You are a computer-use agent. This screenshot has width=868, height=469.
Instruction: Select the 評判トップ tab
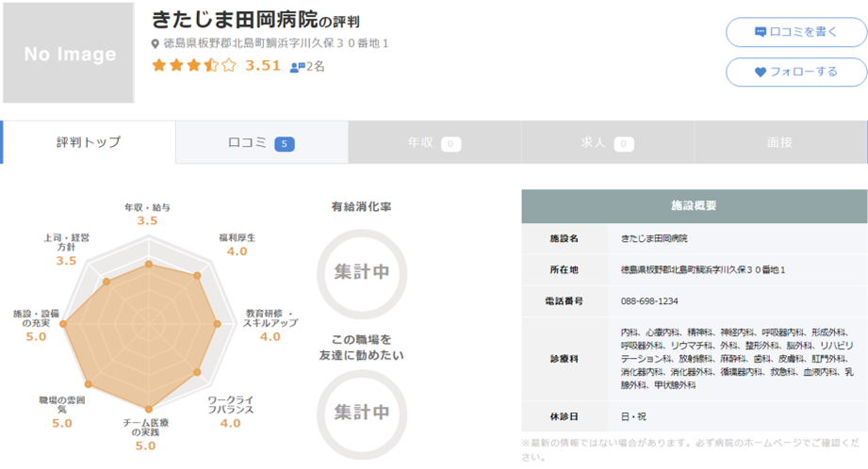point(89,142)
